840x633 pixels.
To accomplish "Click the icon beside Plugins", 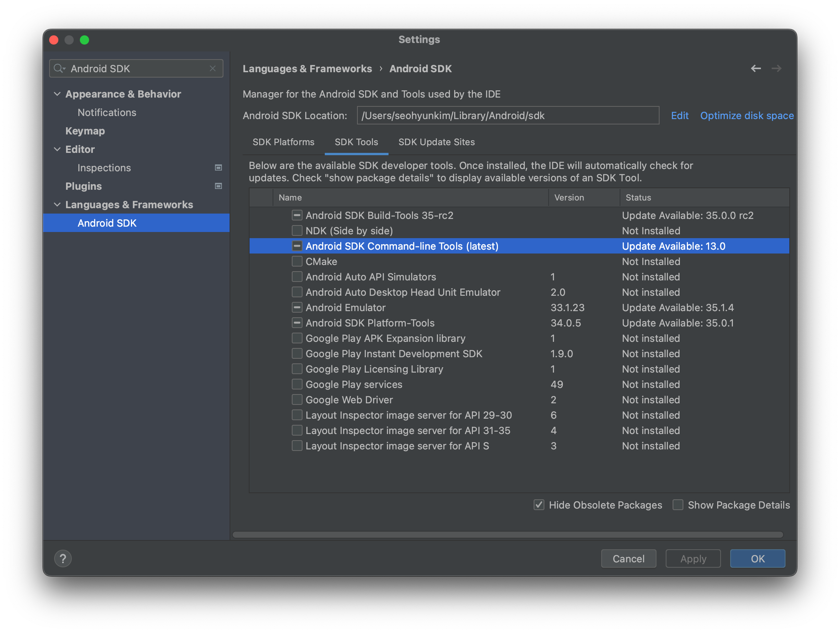I will coord(218,186).
